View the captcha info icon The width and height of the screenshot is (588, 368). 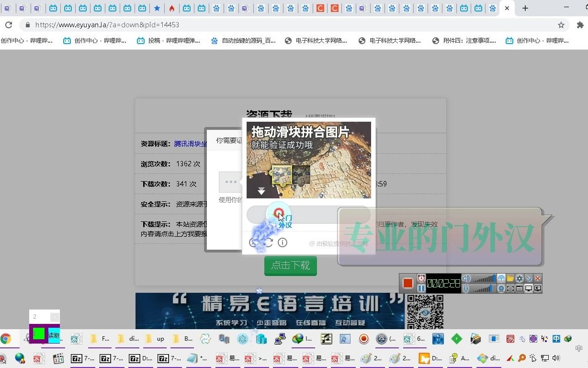coord(283,242)
